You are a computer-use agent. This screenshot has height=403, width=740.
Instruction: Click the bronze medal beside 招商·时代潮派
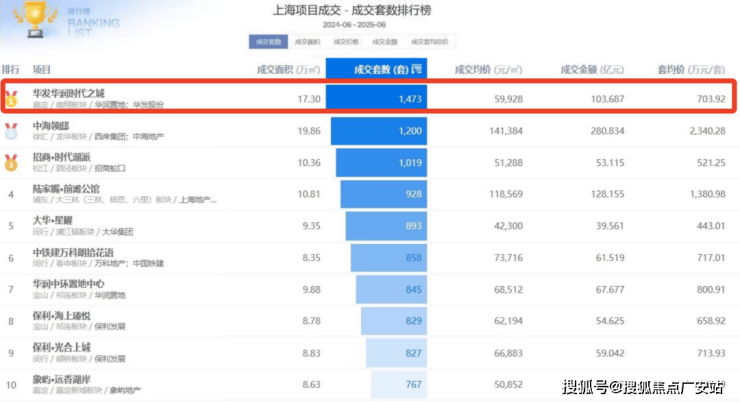click(11, 161)
